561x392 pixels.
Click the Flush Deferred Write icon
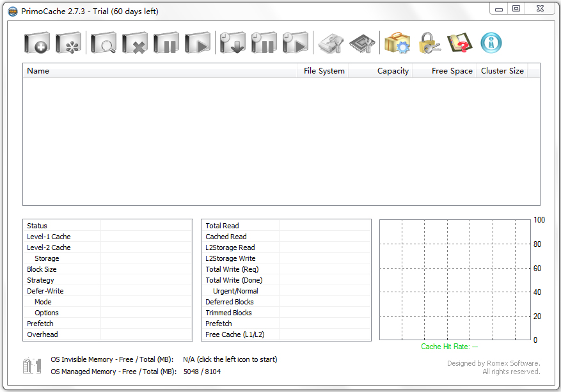[x=233, y=43]
